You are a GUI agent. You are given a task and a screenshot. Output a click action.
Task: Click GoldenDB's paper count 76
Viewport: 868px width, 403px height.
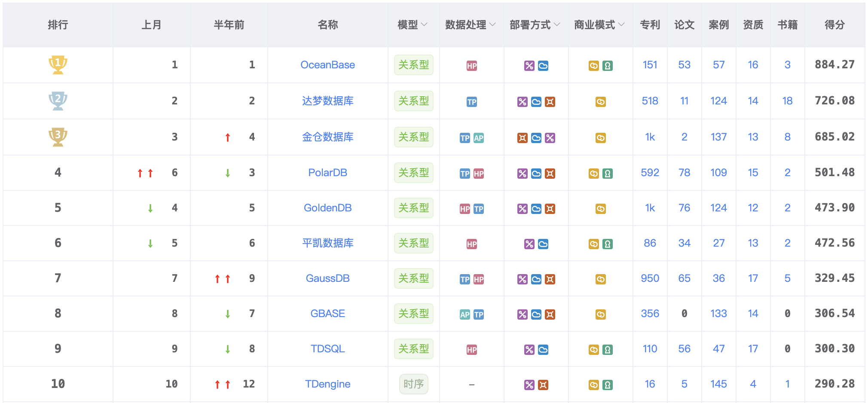(x=685, y=208)
